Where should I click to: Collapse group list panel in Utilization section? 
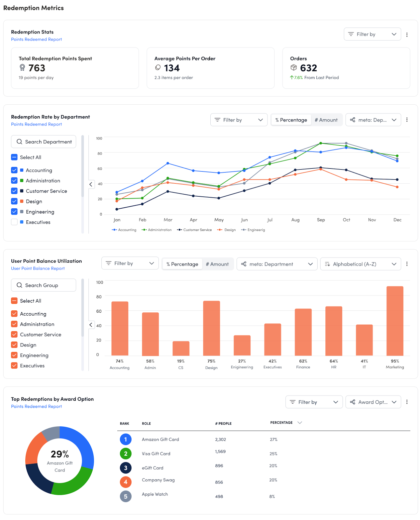(x=91, y=325)
